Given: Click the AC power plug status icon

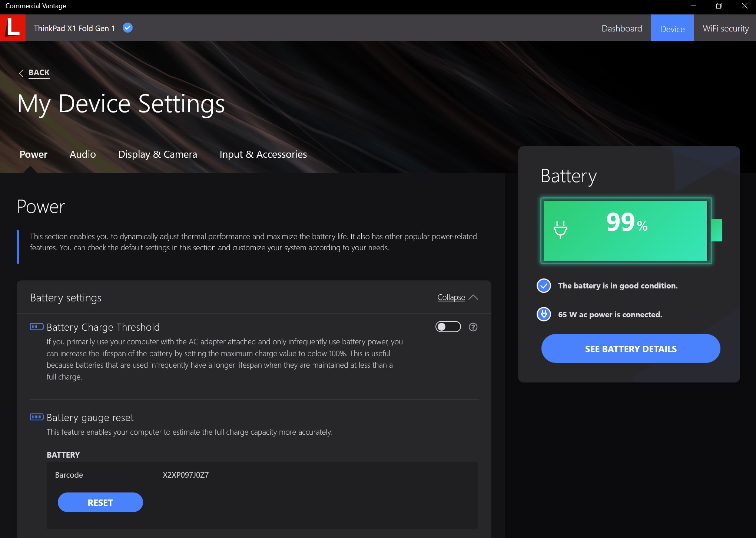Looking at the screenshot, I should [x=544, y=314].
